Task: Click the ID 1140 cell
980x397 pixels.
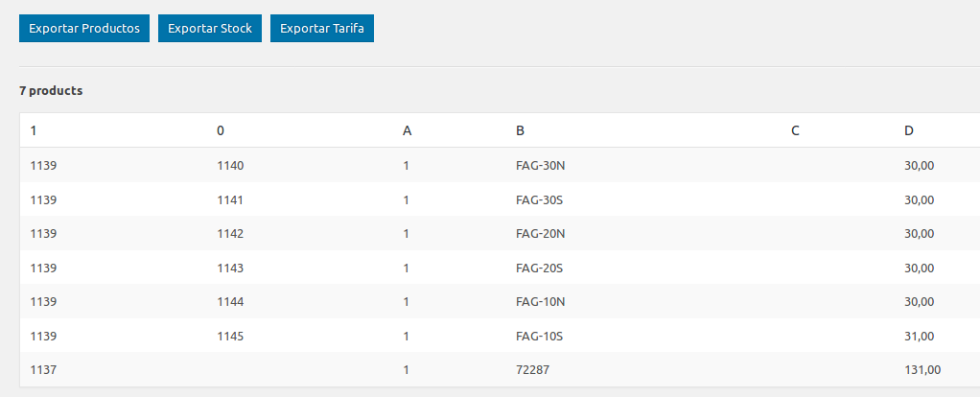Action: (230, 166)
